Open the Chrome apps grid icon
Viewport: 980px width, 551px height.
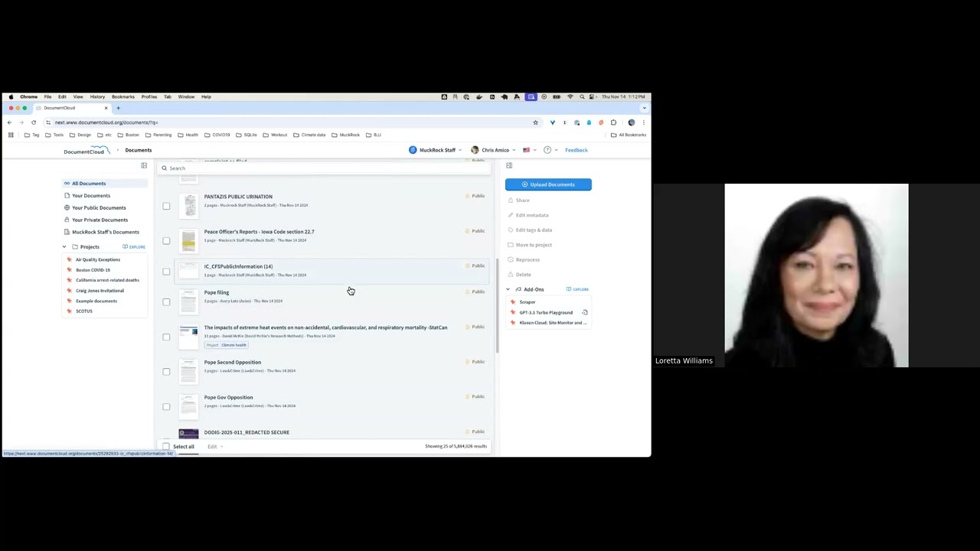(x=11, y=135)
